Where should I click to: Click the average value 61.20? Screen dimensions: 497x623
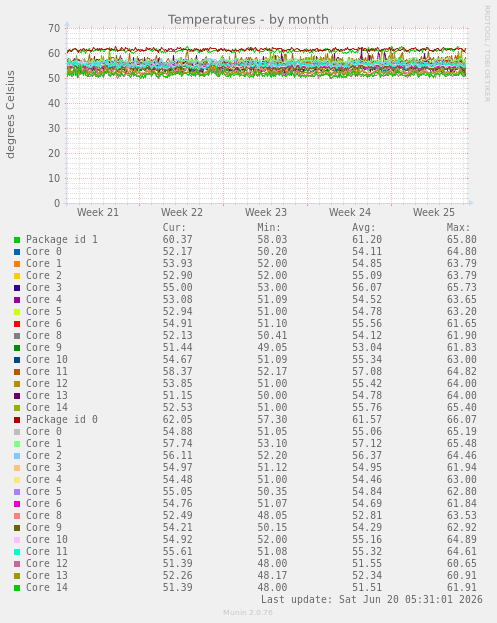(x=367, y=240)
